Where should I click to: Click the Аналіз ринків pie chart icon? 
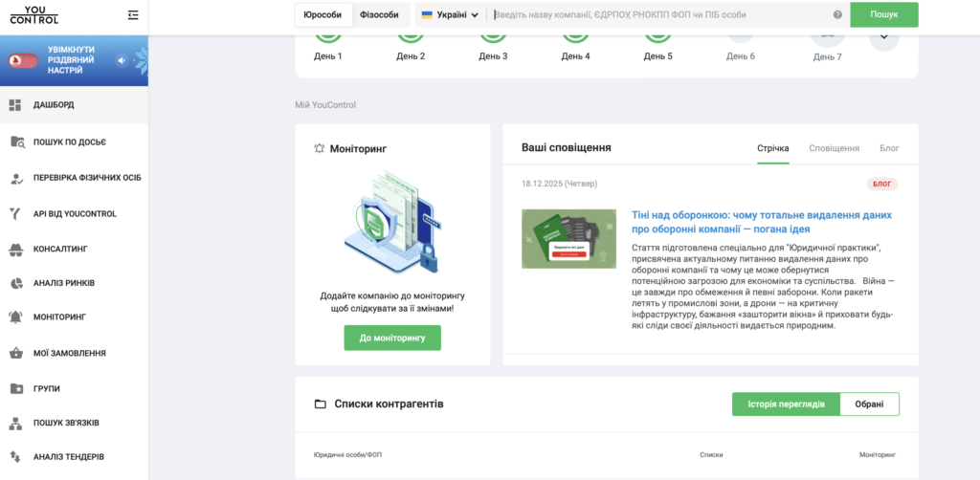pyautogui.click(x=15, y=283)
